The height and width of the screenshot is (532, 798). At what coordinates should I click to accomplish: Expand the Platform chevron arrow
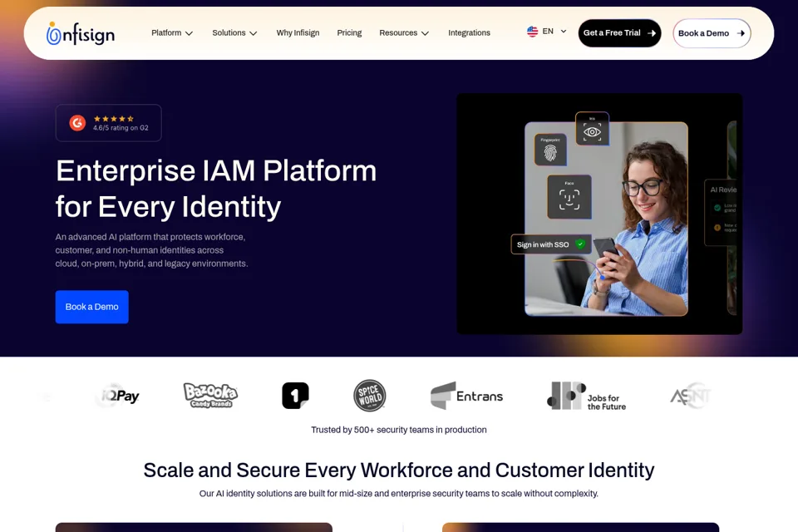tap(189, 33)
